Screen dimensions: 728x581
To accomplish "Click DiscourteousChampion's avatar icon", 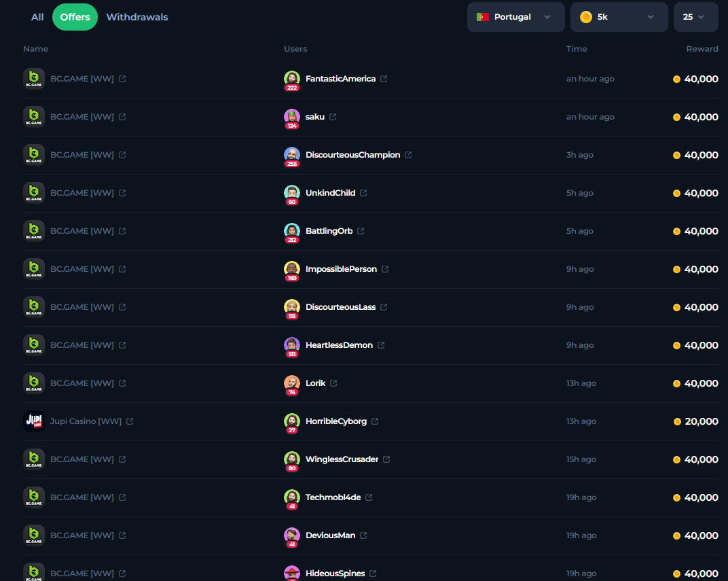I will pyautogui.click(x=292, y=154).
